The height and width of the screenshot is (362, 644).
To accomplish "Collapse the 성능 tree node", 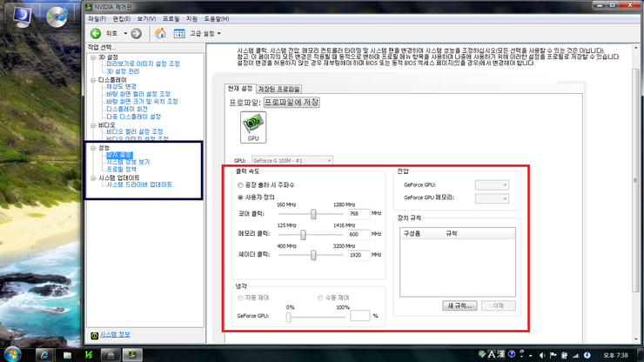I will 93,148.
